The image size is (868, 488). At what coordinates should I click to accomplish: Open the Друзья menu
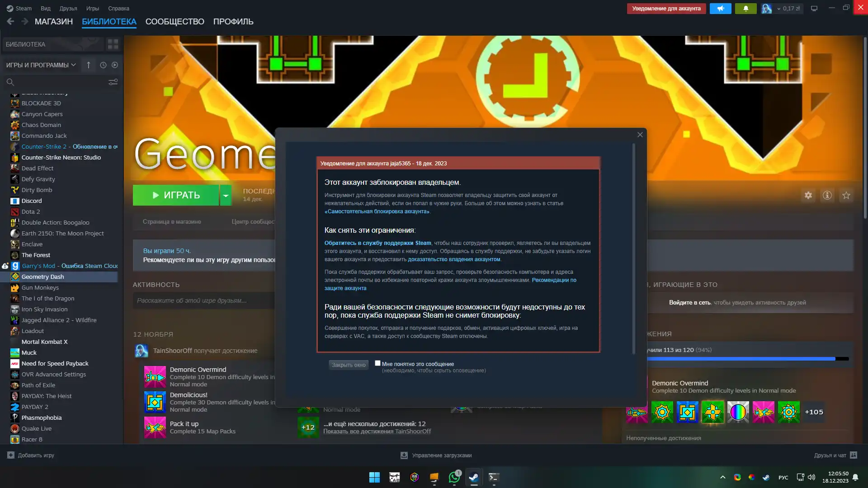coord(68,8)
